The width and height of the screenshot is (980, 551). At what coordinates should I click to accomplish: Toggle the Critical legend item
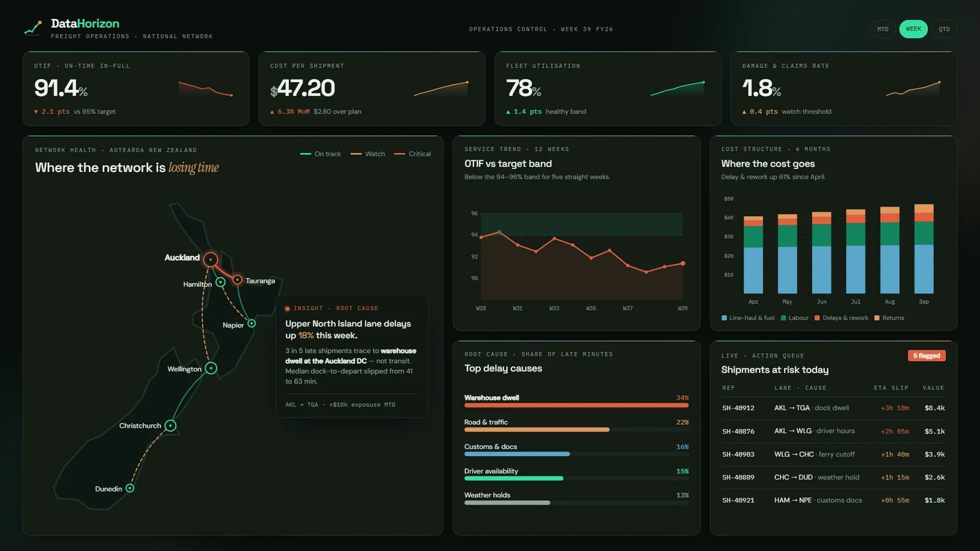(412, 154)
